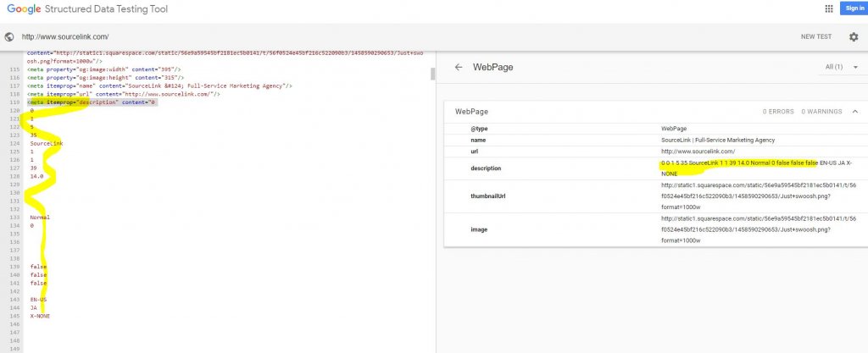Click the WebPage heading in the results card
868x353 pixels.
[471, 112]
